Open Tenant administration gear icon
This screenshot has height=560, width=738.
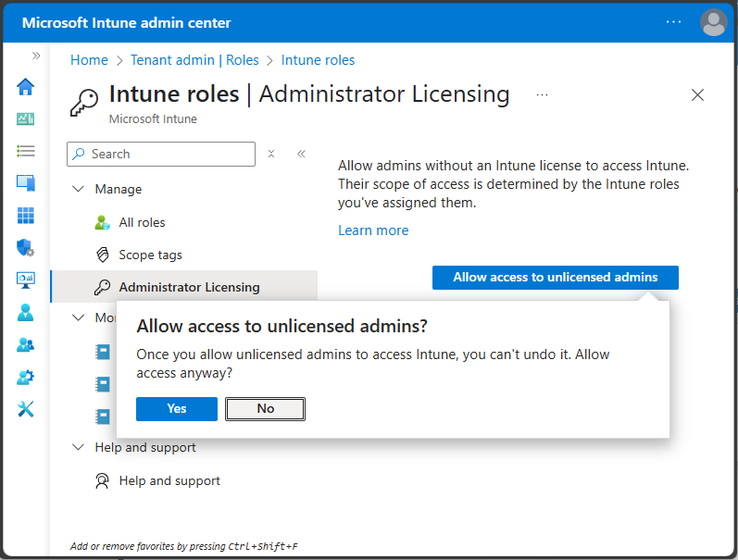tap(25, 378)
